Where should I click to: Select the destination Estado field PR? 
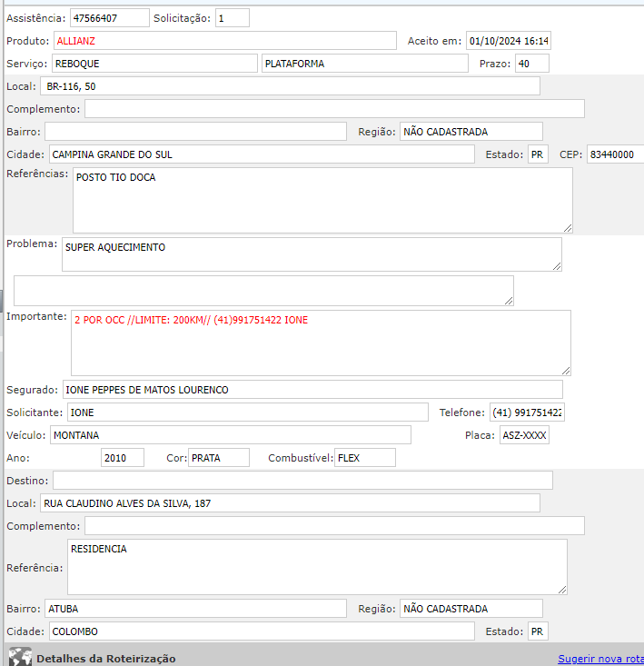point(538,631)
